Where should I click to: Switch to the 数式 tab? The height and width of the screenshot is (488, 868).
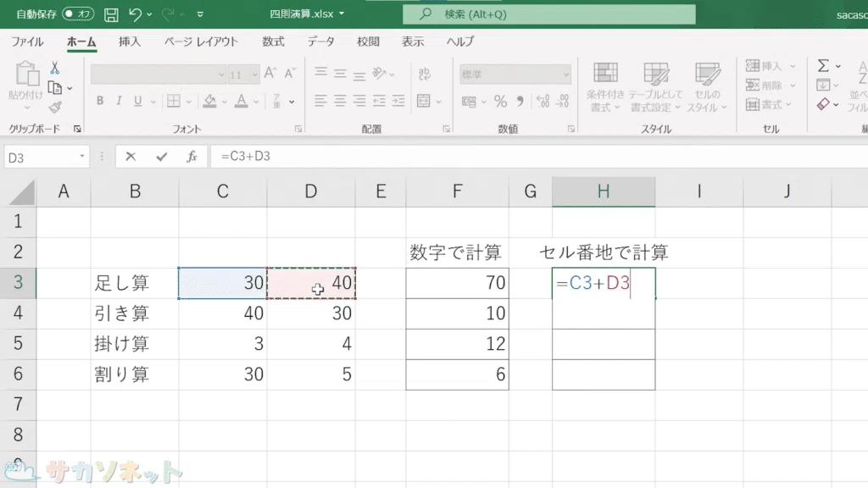click(273, 42)
